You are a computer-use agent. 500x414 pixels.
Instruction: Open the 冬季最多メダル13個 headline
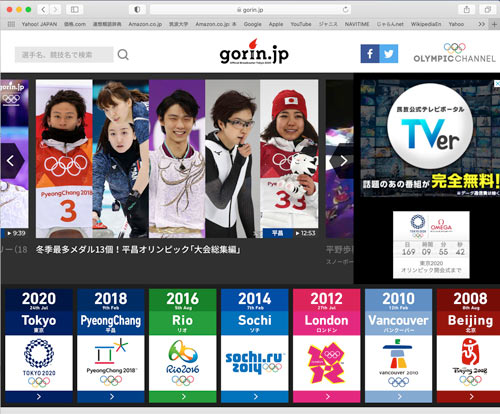[x=138, y=249]
